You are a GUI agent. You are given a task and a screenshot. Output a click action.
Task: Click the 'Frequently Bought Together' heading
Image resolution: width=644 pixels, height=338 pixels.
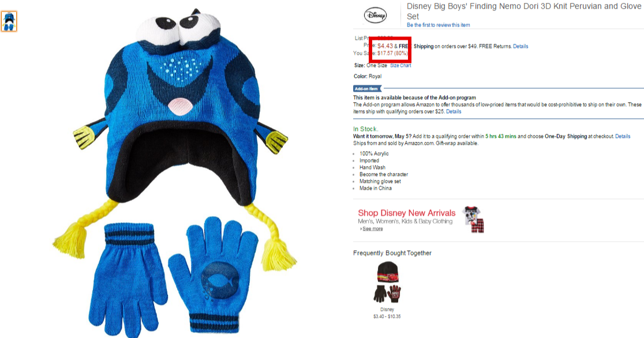point(392,253)
